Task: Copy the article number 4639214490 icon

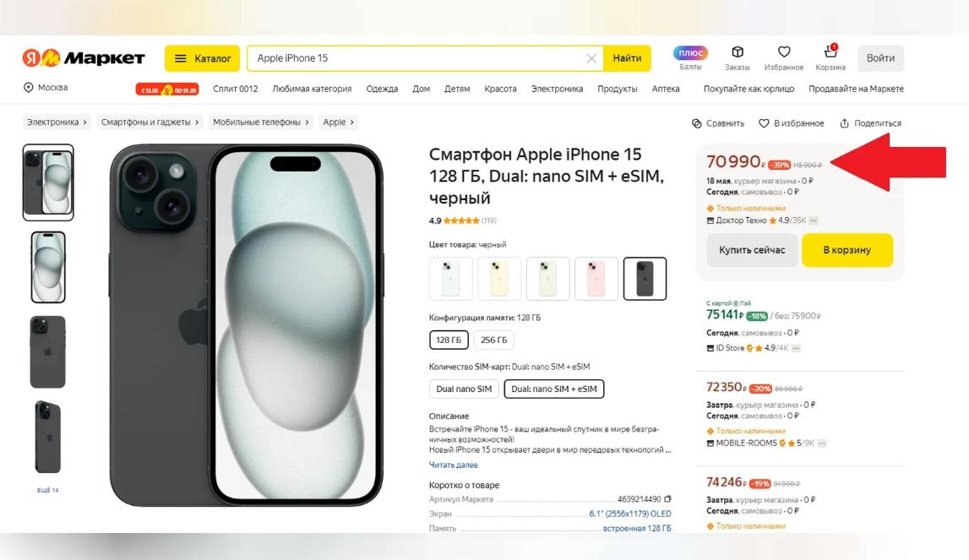Action: [x=667, y=499]
